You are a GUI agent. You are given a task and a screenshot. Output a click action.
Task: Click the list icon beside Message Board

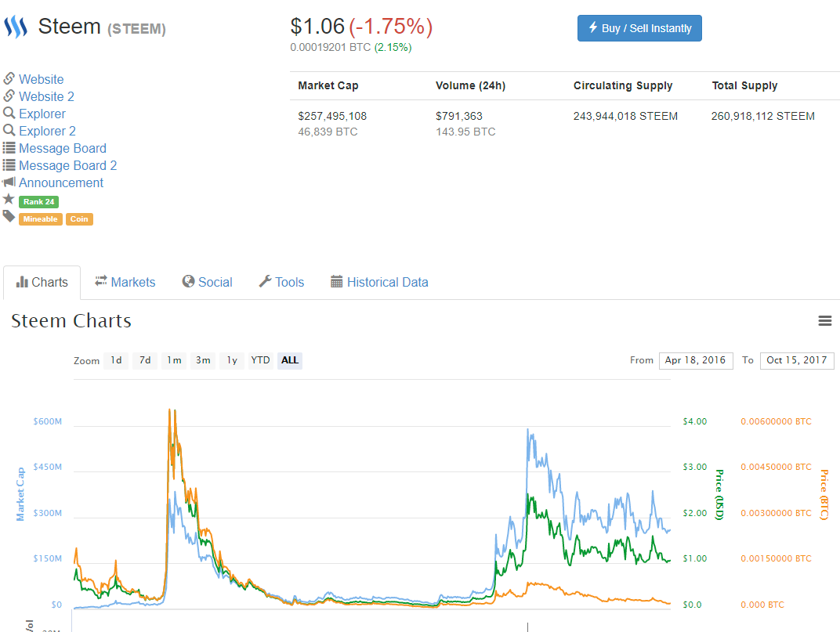tap(9, 148)
